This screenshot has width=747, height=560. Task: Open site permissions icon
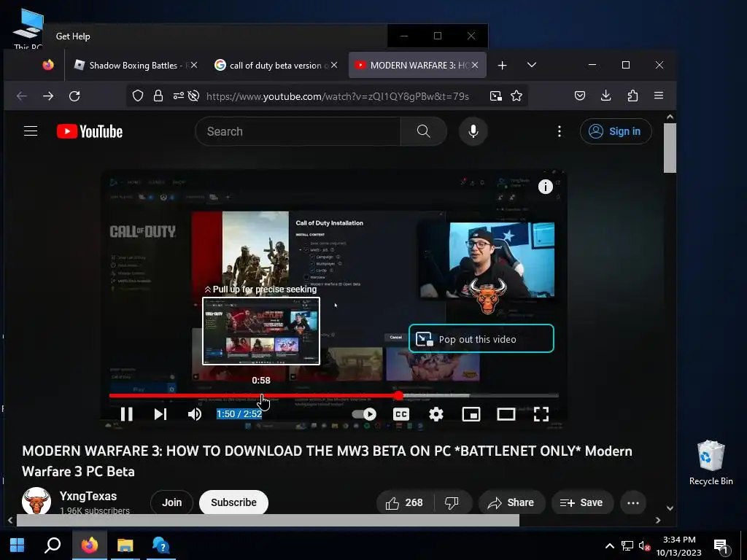(x=179, y=96)
